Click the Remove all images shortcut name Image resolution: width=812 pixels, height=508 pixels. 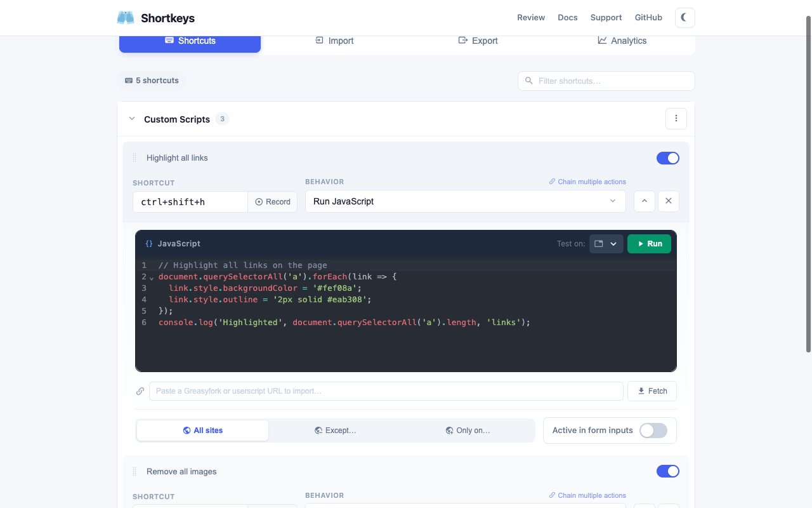pos(181,472)
